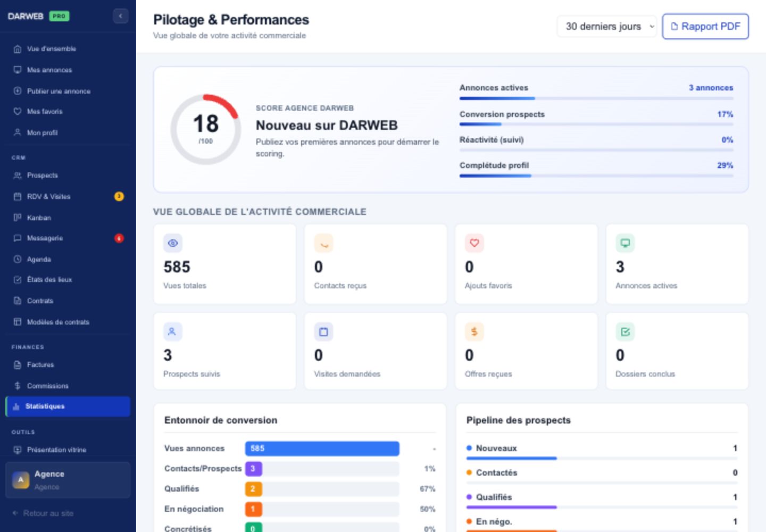Click the screen icon beside Présentation vitrine
Viewport: 766px width, 532px height.
pos(18,450)
